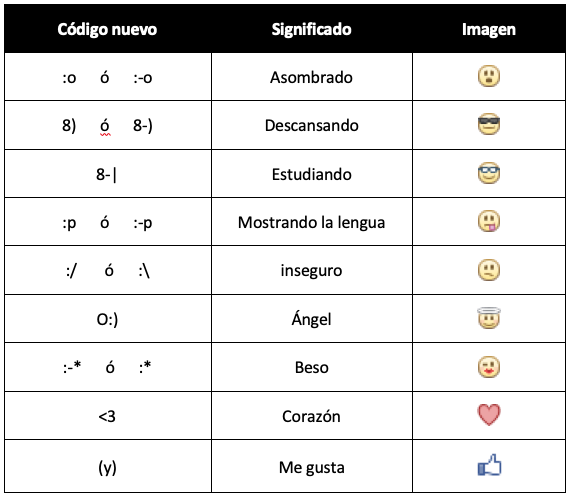Select the Significado column header
The width and height of the screenshot is (571, 497).
click(311, 29)
